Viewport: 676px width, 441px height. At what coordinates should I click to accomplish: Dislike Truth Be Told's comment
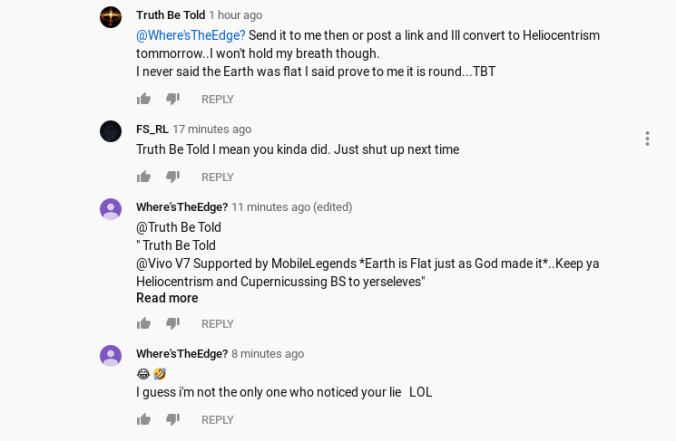pos(172,99)
